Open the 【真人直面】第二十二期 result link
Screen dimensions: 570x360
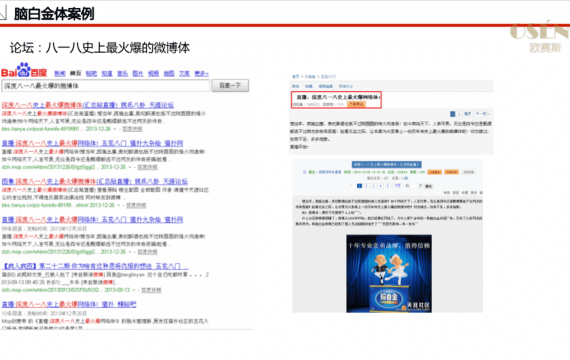click(x=95, y=266)
